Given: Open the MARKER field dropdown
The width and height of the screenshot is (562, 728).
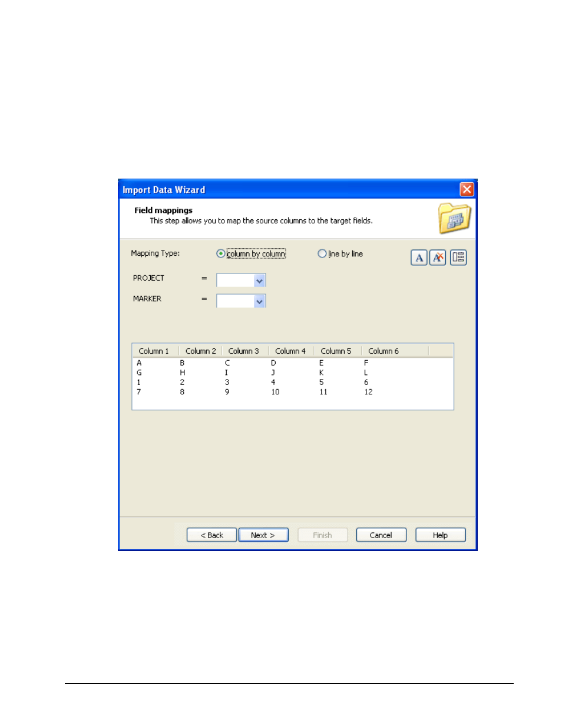Looking at the screenshot, I should click(x=259, y=301).
